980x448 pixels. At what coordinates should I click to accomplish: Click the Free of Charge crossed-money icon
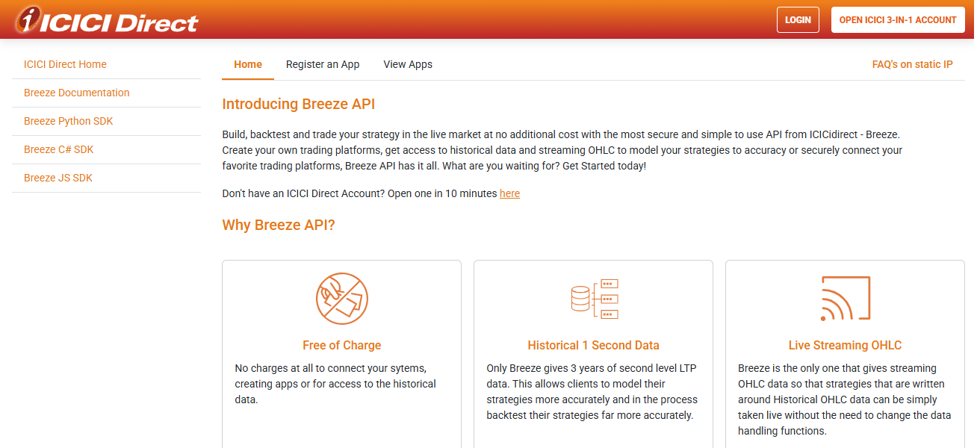pyautogui.click(x=342, y=299)
